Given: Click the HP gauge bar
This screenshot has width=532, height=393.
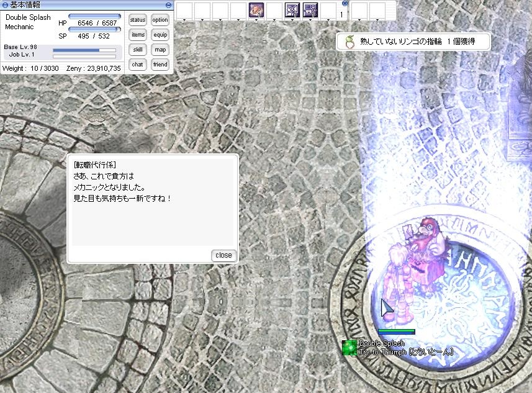Looking at the screenshot, I should [94, 16].
